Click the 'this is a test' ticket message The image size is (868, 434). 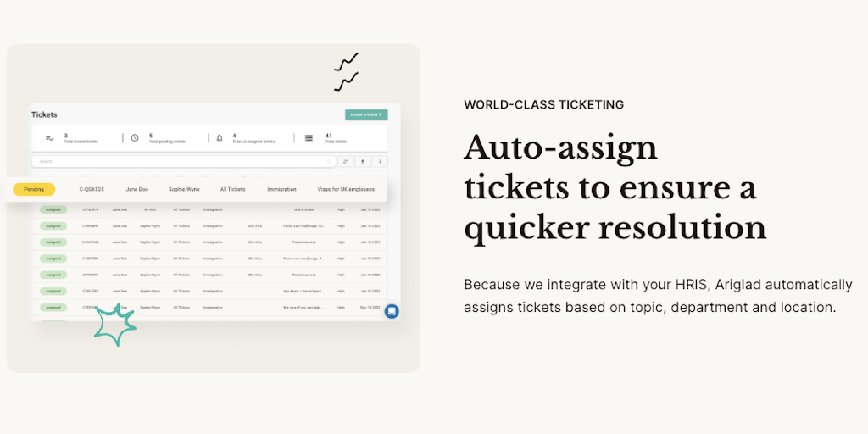[x=304, y=210]
